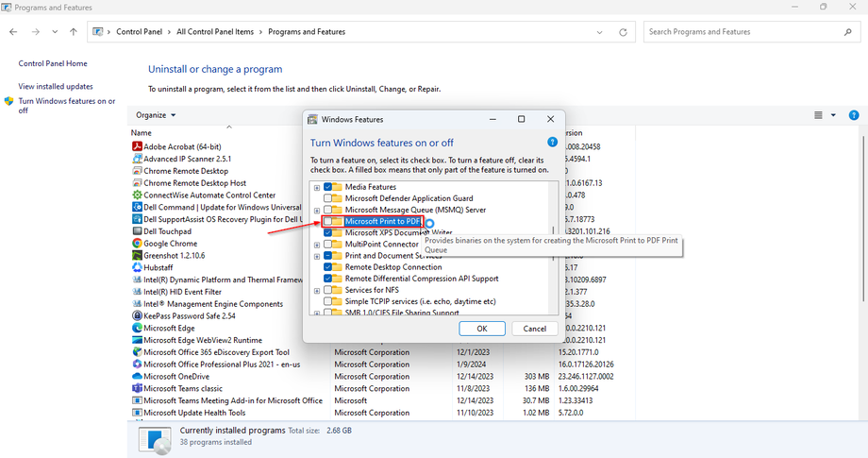This screenshot has height=458, width=868.
Task: Enable the Microsoft Print to PDF checkbox
Action: tap(328, 221)
